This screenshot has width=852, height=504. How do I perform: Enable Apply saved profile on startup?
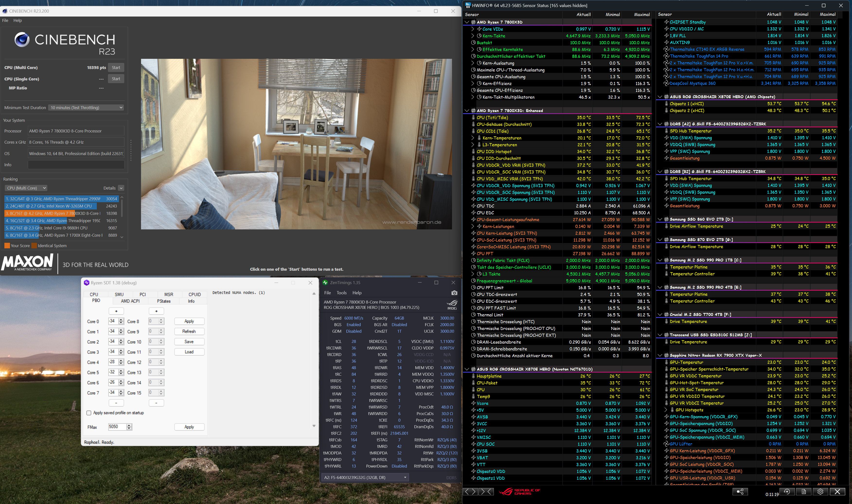[89, 413]
